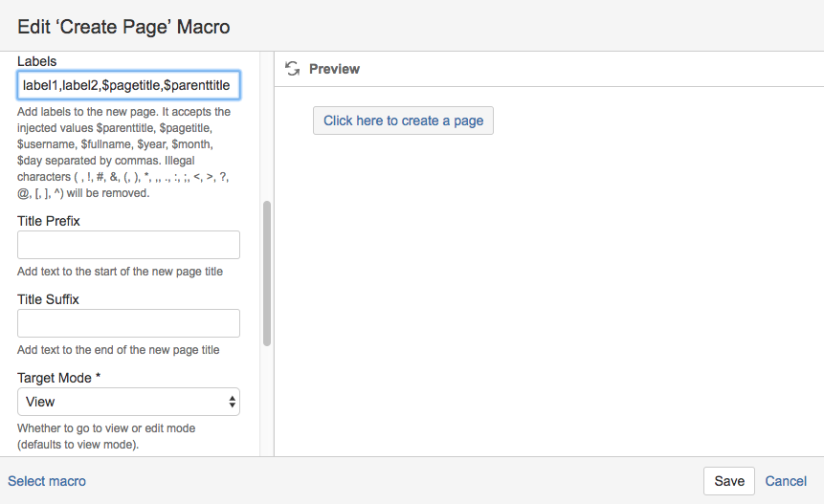Focus the Labels text field
Image resolution: width=824 pixels, height=504 pixels.
(129, 85)
